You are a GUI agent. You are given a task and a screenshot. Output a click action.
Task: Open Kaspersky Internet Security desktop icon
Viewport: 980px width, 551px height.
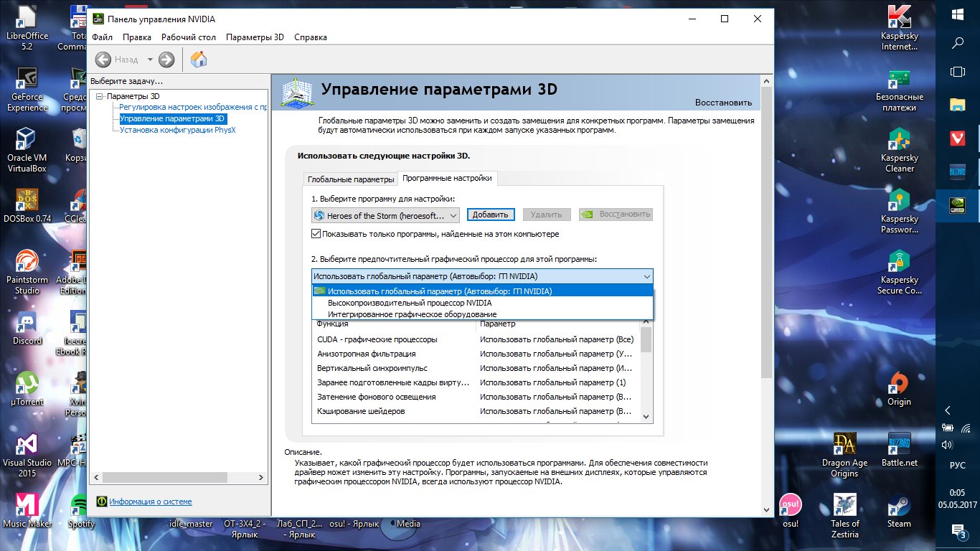point(900,29)
